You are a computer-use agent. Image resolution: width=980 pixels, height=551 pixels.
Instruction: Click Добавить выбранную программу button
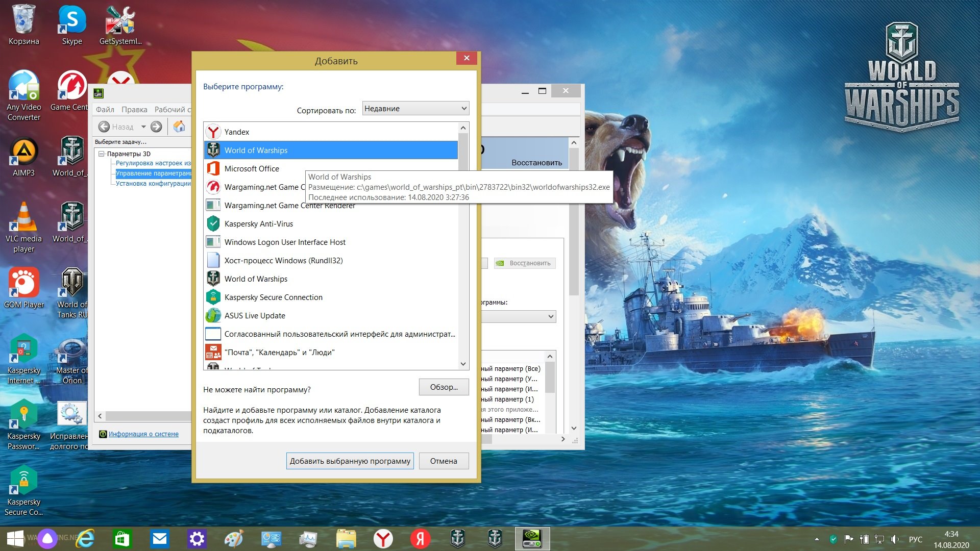tap(350, 461)
